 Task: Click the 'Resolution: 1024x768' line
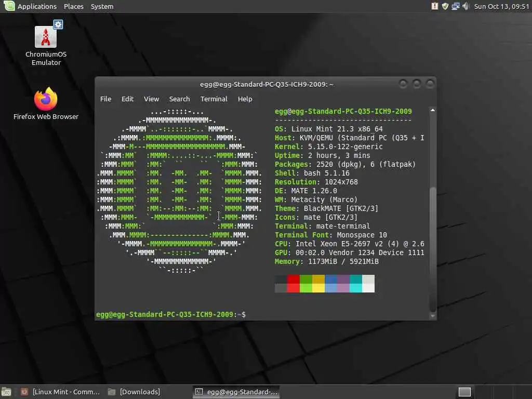point(316,182)
